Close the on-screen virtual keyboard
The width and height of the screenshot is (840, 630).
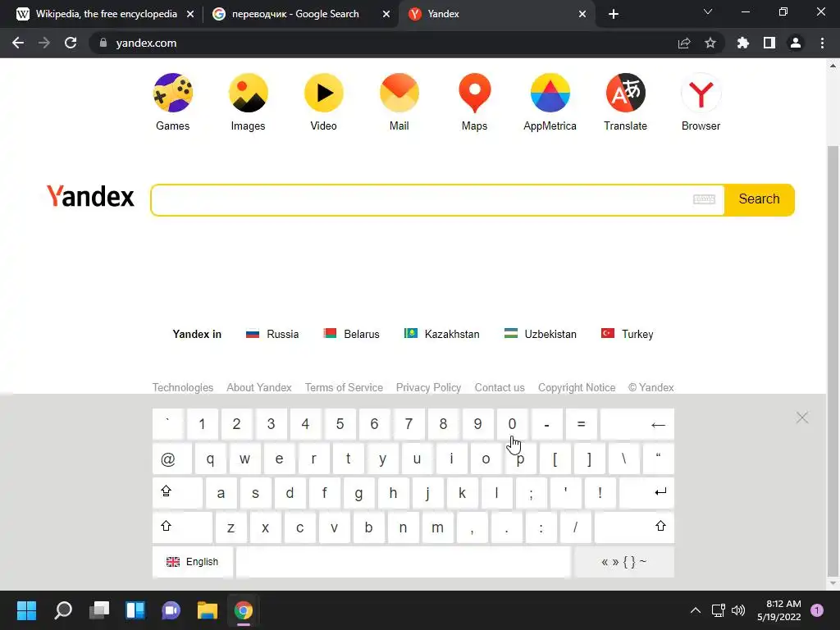click(802, 418)
